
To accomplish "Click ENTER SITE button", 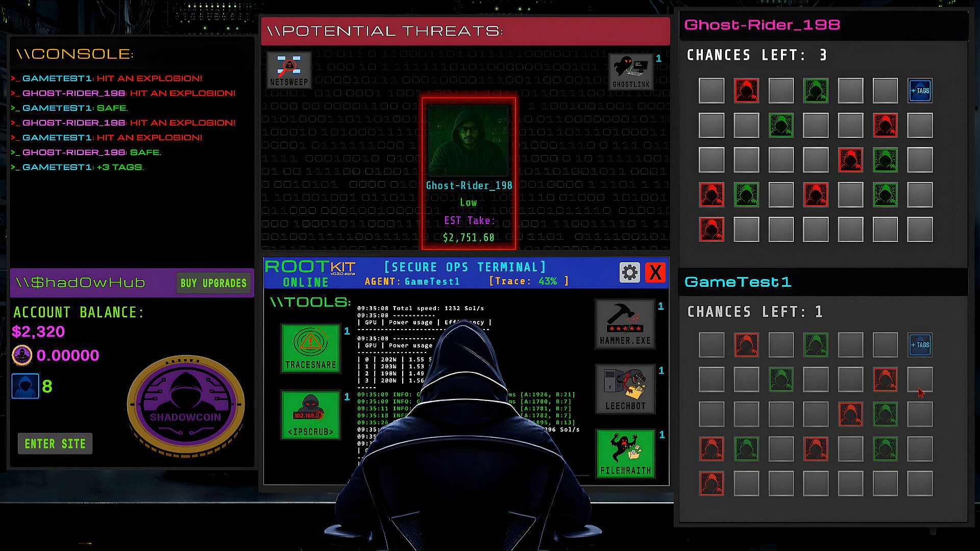I will point(55,444).
